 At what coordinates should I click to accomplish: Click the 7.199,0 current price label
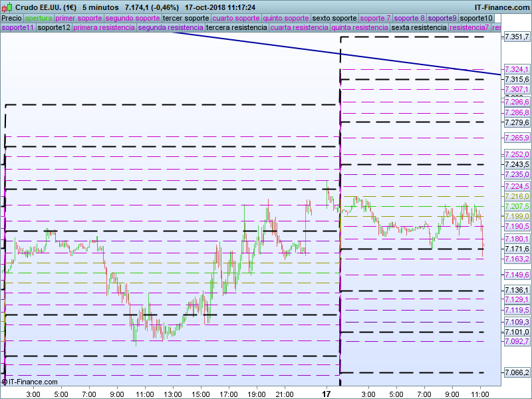(516, 217)
